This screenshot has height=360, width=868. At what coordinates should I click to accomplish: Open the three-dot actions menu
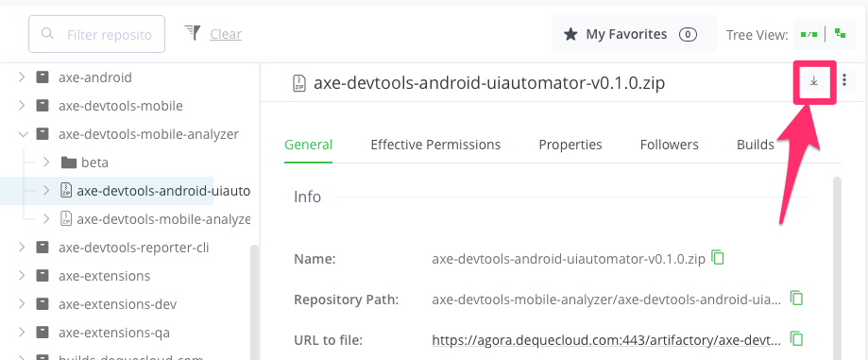coord(844,81)
